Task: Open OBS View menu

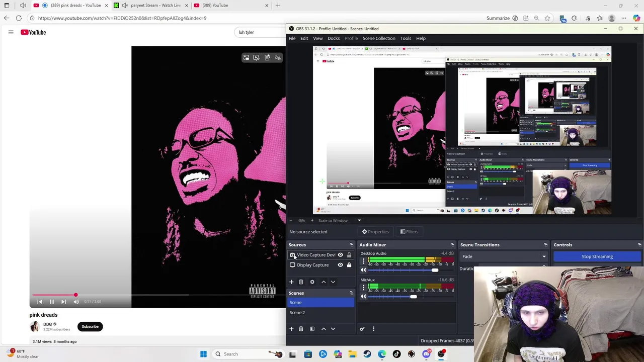Action: [x=318, y=38]
